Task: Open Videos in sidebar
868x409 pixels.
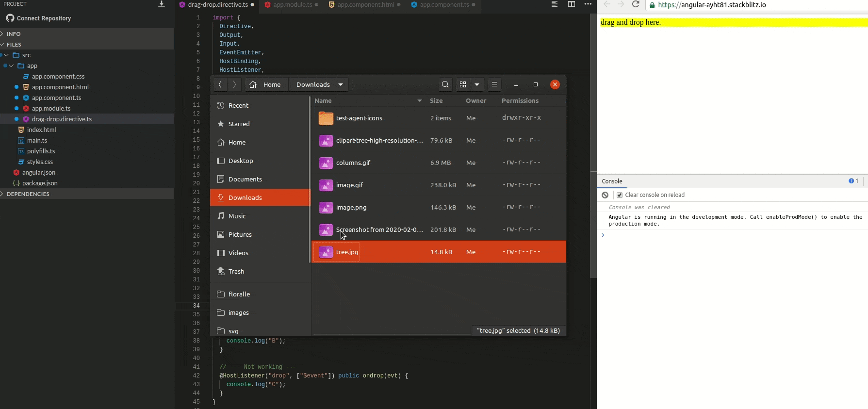Action: point(260,253)
